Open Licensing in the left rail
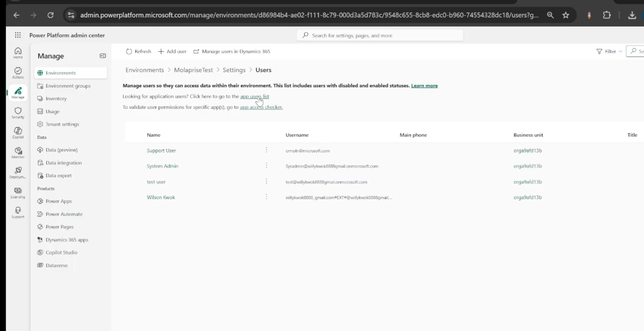644x331 pixels. point(18,192)
